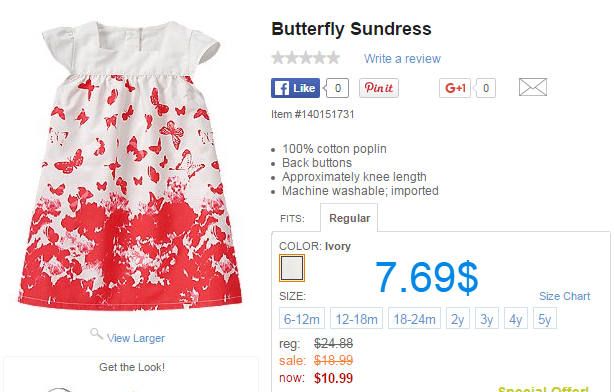The image size is (614, 392).
Task: Pick size 2y
Action: 458,318
